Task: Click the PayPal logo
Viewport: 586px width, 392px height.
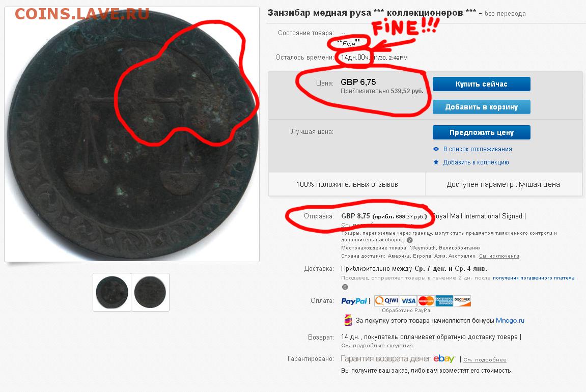Action: pos(354,301)
